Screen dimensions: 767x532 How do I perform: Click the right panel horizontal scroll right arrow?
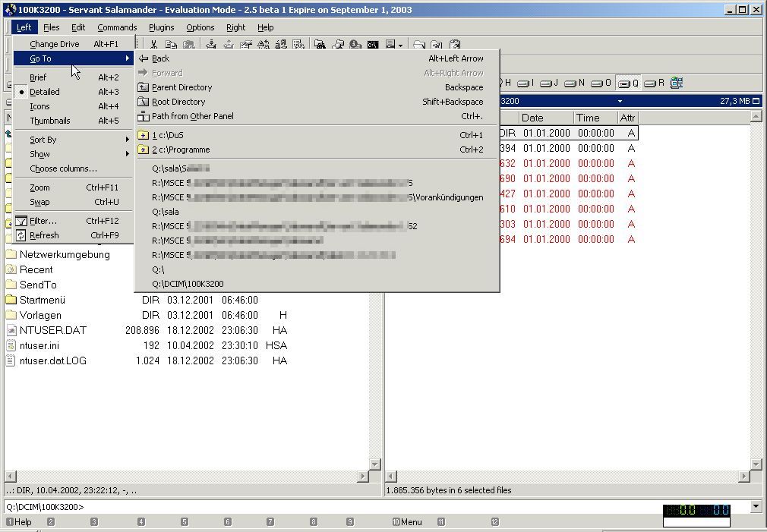(x=744, y=477)
